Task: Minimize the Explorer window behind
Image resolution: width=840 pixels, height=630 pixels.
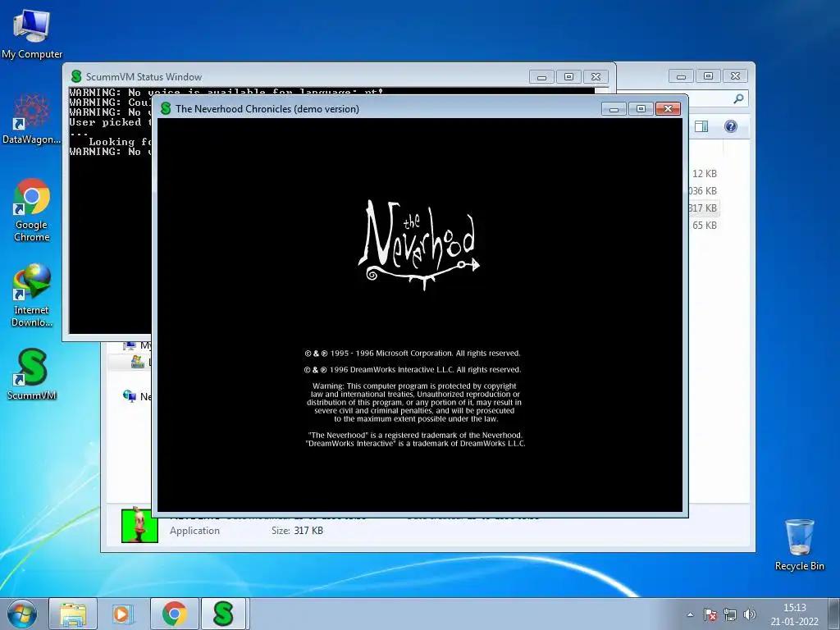Action: pyautogui.click(x=681, y=76)
